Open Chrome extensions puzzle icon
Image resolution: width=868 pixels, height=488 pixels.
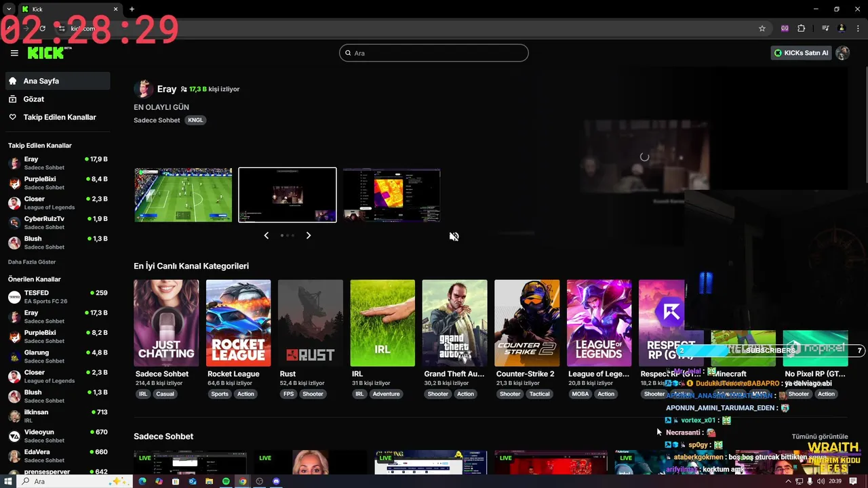[x=801, y=28]
